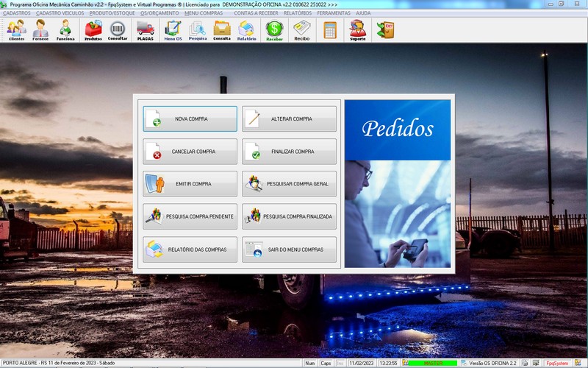Viewport: 588px width, 368px height.
Task: Open the FERRAMENTAS menu
Action: point(334,13)
